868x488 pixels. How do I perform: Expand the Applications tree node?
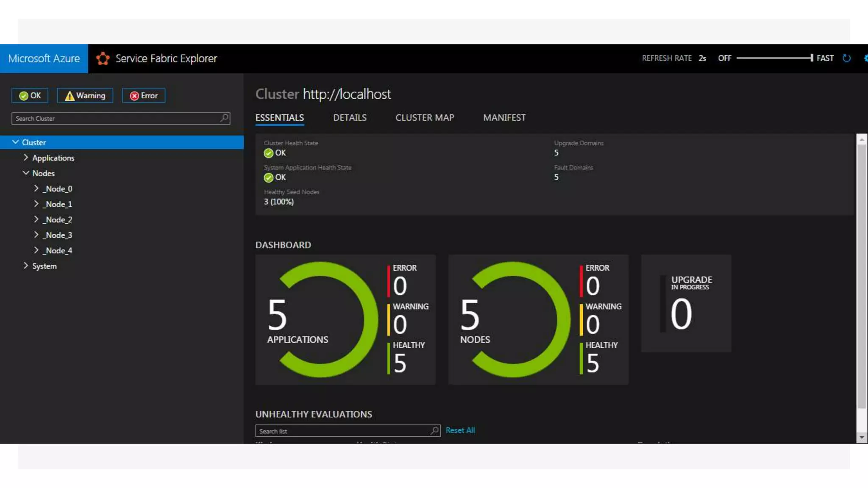[x=26, y=158]
